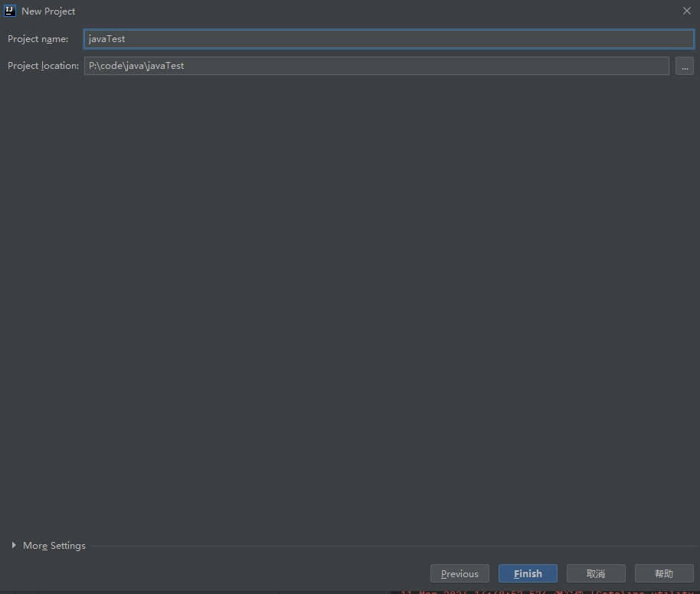Click into the Project location field

(x=376, y=66)
